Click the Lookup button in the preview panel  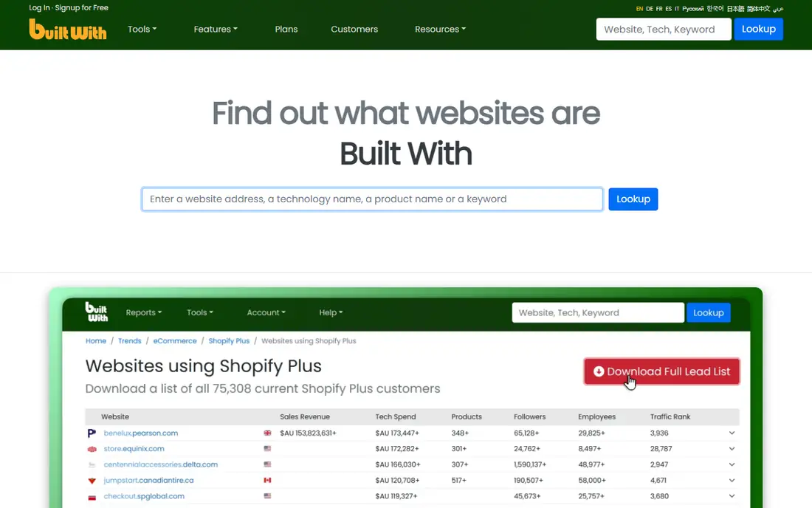tap(709, 312)
